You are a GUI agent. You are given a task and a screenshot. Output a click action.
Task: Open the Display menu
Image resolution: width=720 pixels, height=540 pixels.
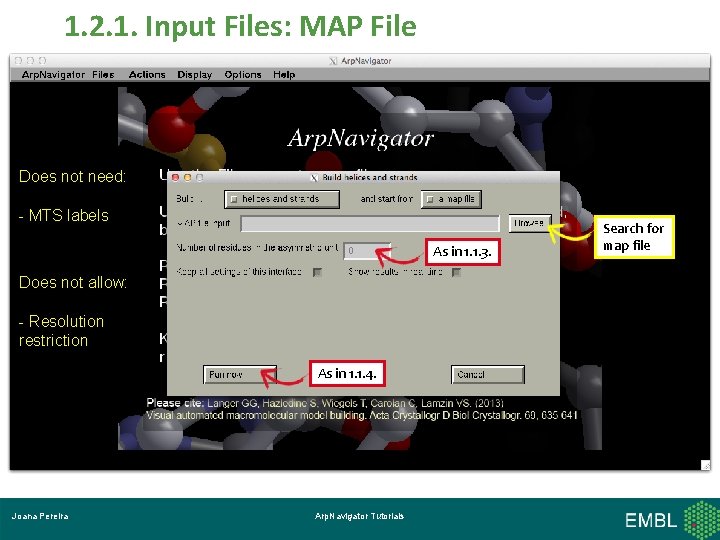195,74
